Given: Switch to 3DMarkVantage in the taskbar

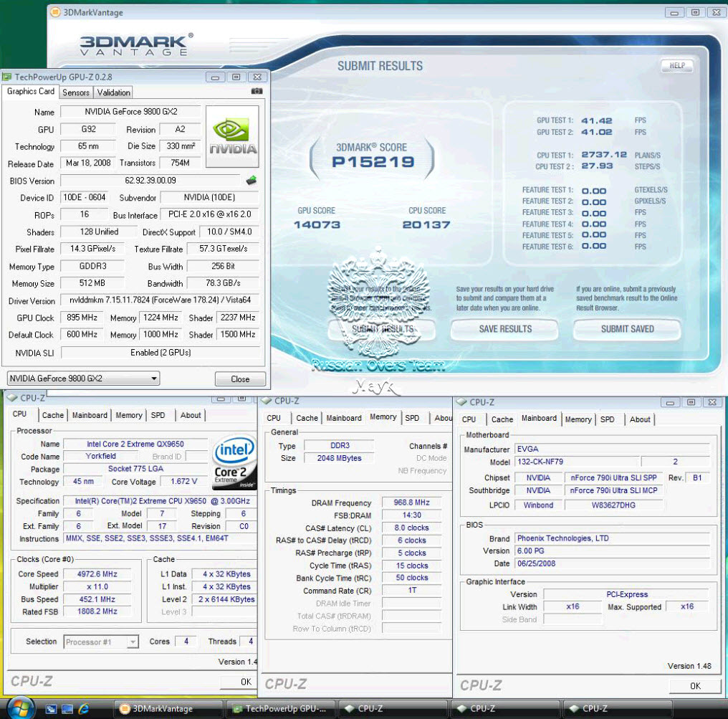Looking at the screenshot, I should (x=168, y=709).
